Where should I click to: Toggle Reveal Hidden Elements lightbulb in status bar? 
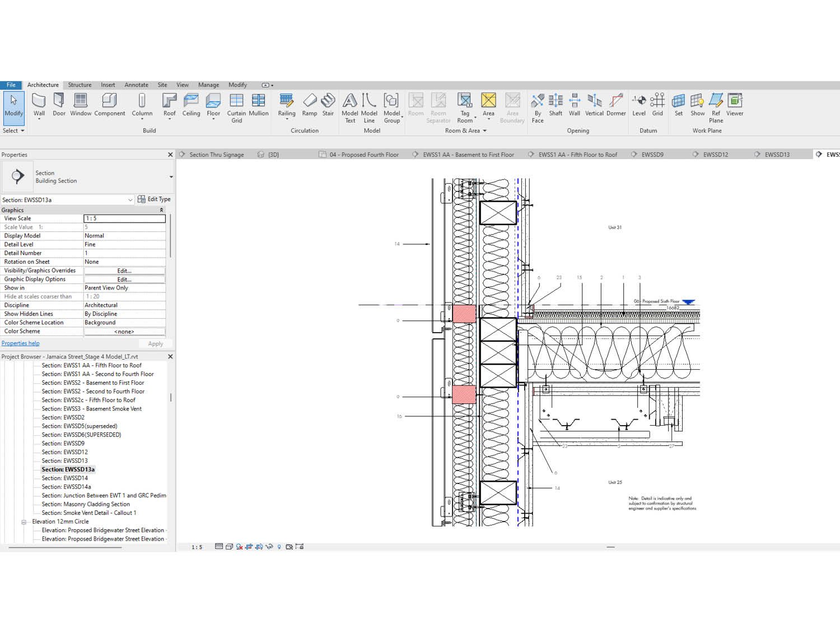279,547
